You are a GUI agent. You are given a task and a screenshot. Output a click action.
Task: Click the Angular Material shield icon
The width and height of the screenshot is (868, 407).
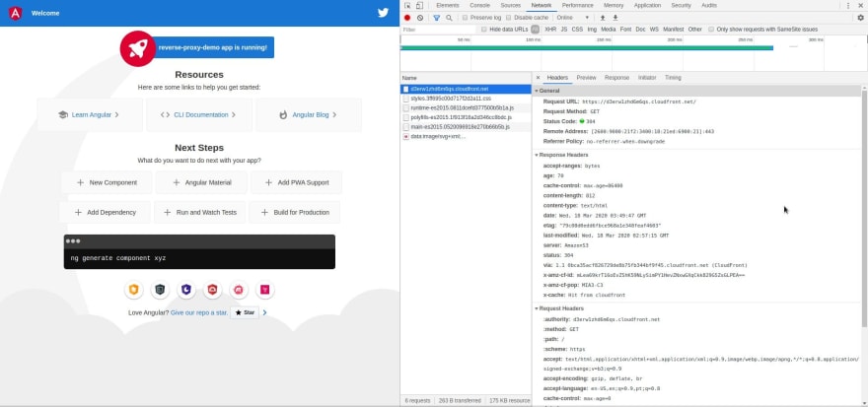(133, 289)
